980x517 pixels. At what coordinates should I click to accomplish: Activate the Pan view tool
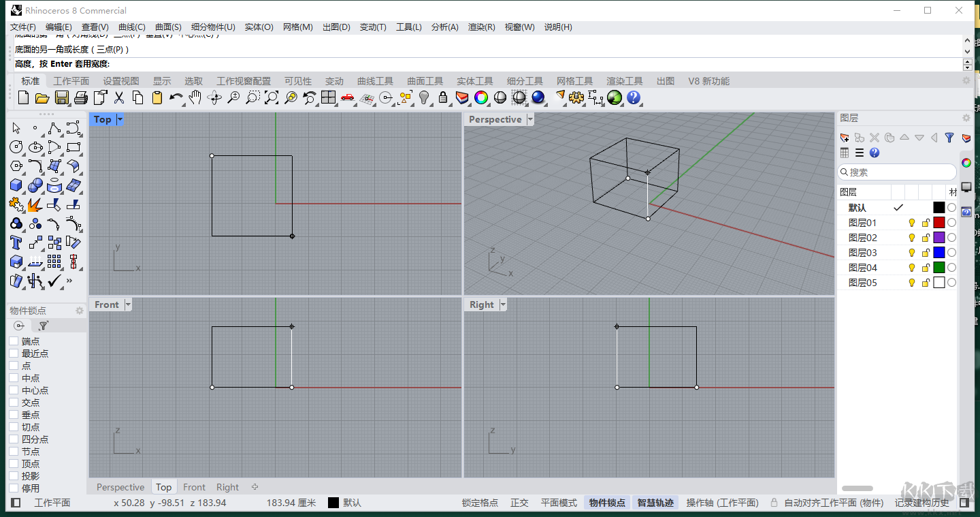click(196, 97)
